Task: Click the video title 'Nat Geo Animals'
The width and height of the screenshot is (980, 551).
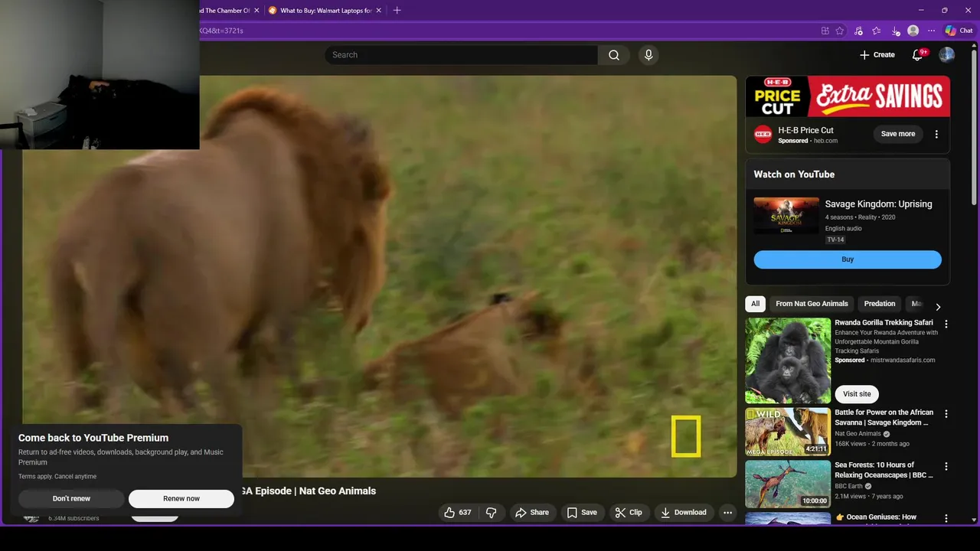Action: coord(338,491)
